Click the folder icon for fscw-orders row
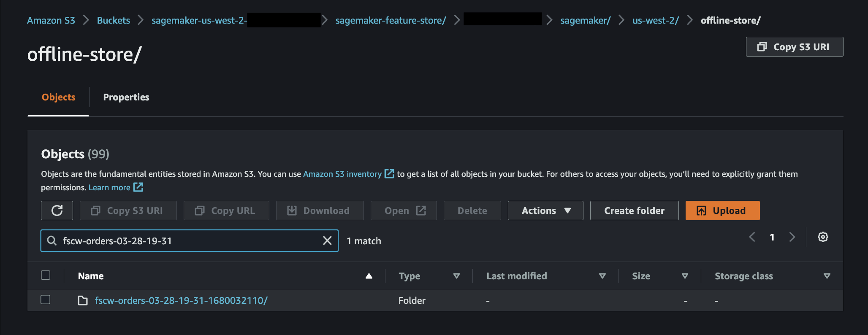 pyautogui.click(x=83, y=300)
